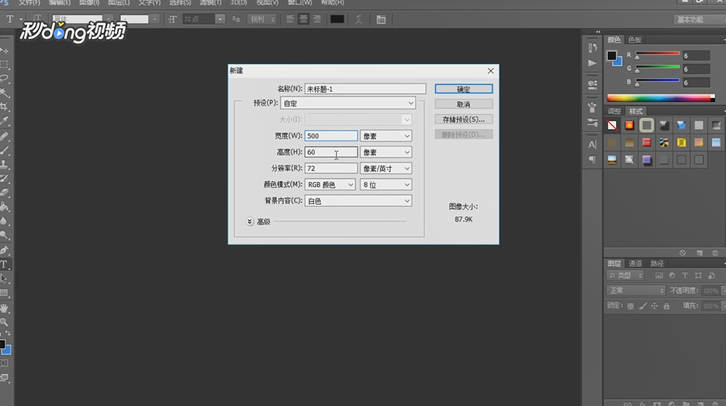
Task: Toggle pixel layer filter in Layers panel
Action: coord(658,275)
